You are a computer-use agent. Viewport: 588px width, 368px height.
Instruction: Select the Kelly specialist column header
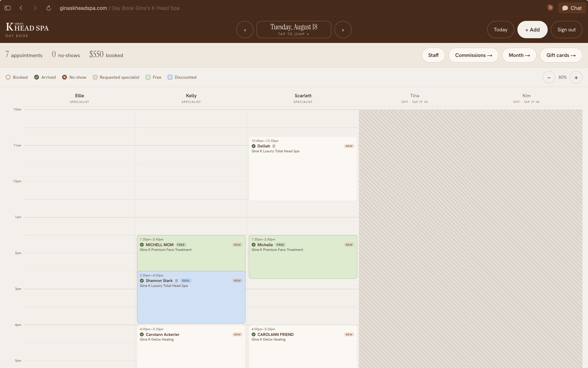[191, 98]
